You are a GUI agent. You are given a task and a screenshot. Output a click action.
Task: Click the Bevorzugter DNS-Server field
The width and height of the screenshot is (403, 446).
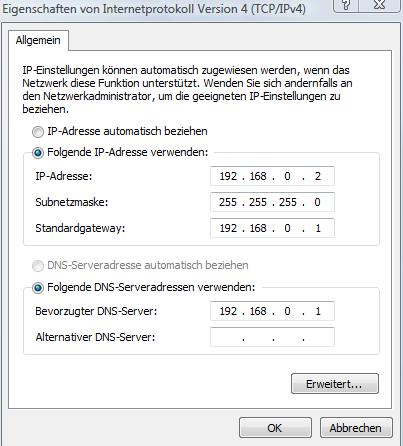point(272,311)
